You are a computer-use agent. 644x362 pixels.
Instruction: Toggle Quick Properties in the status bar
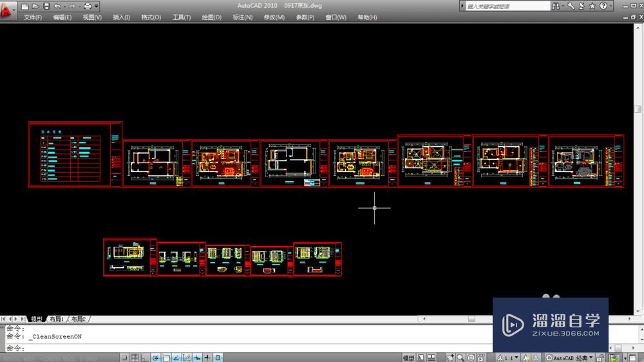pos(218,357)
